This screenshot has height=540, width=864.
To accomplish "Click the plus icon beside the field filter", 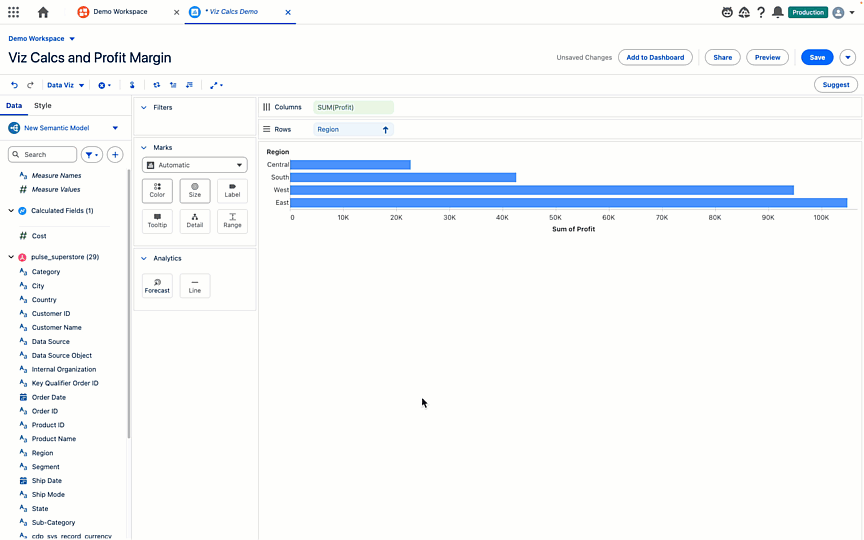I will pos(115,155).
